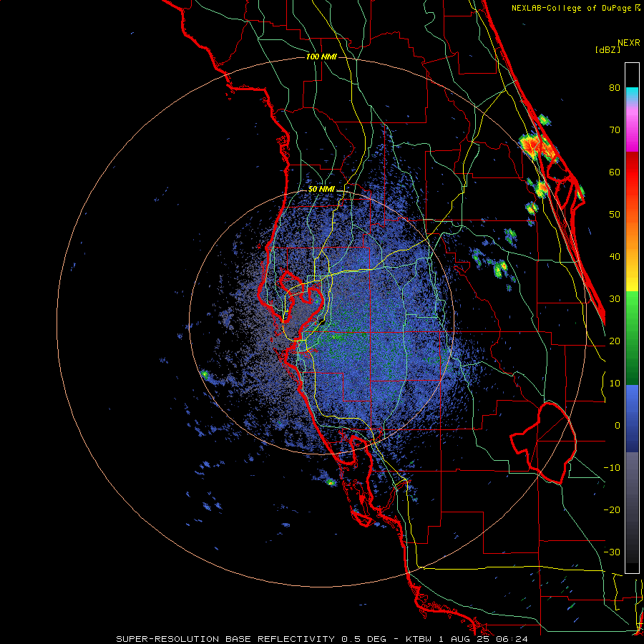Click the 50 NMI range ring label
Screen dimensions: 644x644
pos(321,190)
